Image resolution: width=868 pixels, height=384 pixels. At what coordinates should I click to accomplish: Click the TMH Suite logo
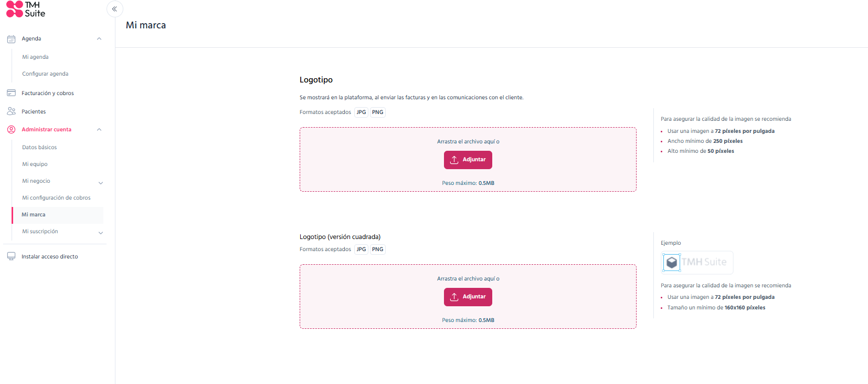click(26, 9)
